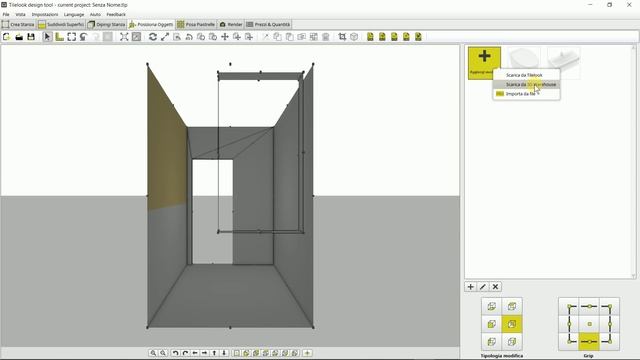Click the yellow plus at view toolbar end
Image resolution: width=640 pixels, height=360 pixels.
(307, 353)
